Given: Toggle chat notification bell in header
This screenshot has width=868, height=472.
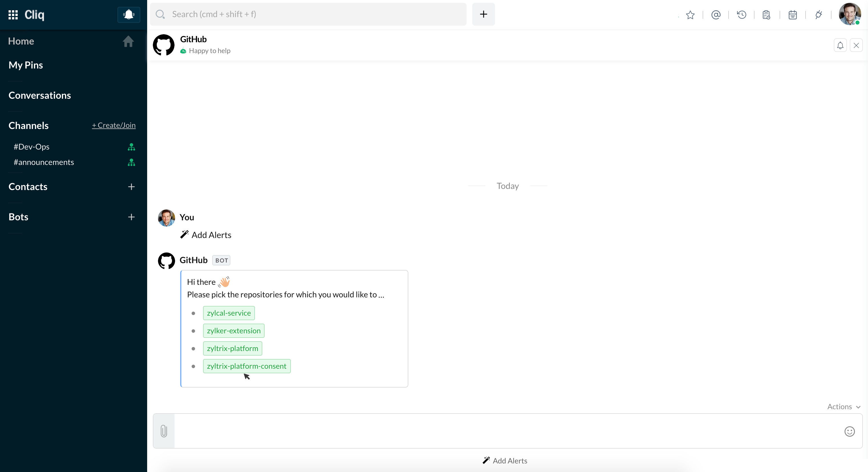Looking at the screenshot, I should coord(840,45).
